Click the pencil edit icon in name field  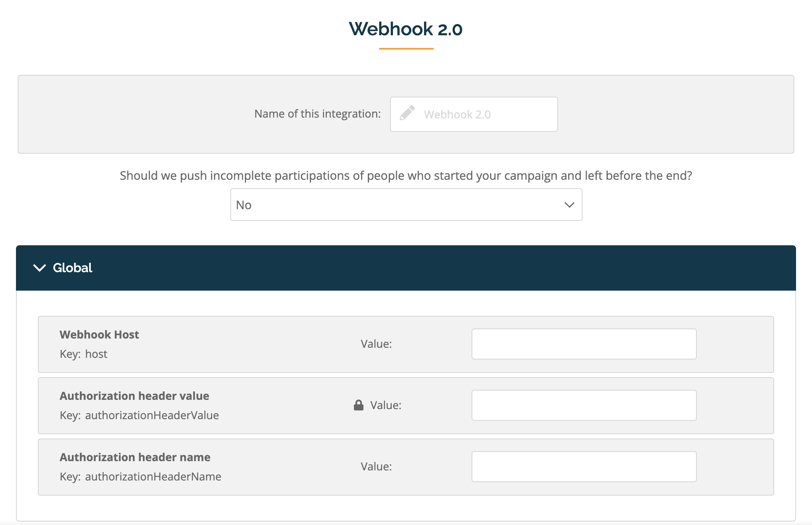coord(407,113)
